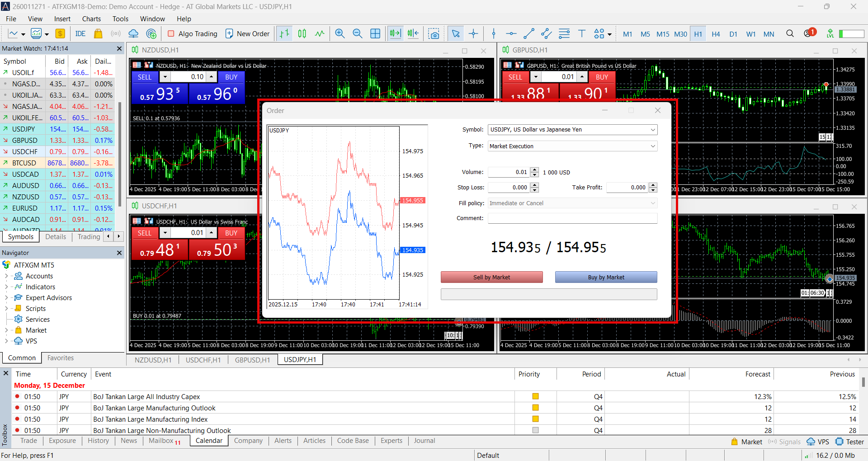Open the notifications icon with red badge
Screen dimensions: 868x461
pyautogui.click(x=809, y=33)
